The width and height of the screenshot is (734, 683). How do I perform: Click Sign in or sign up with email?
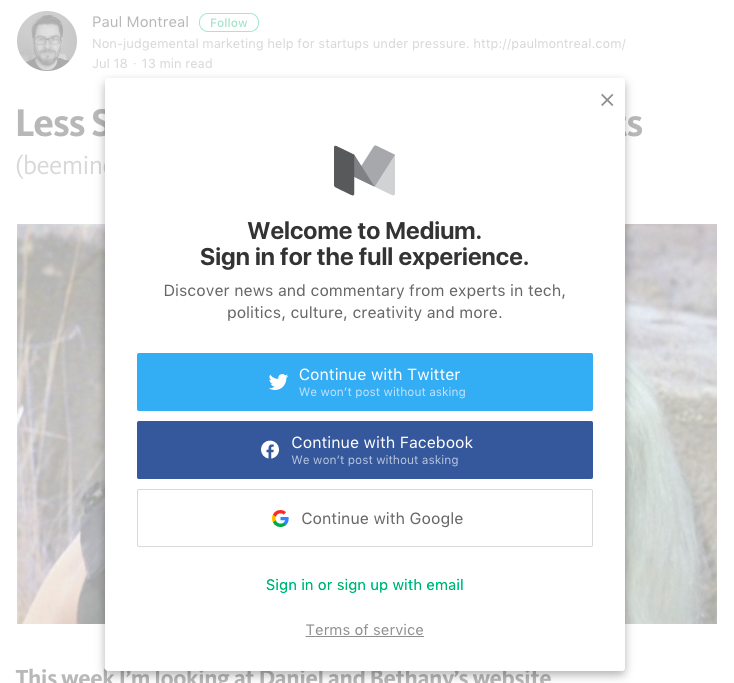[365, 585]
